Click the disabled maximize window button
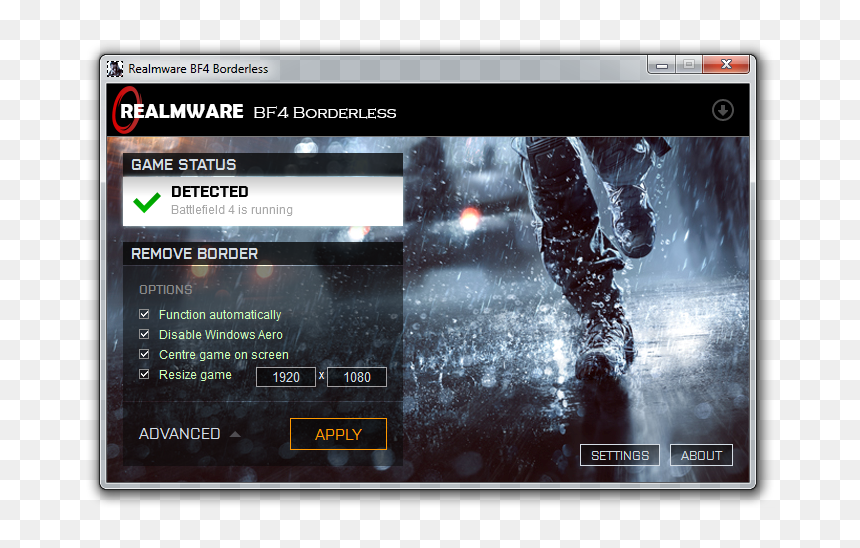This screenshot has height=548, width=860. [x=689, y=65]
